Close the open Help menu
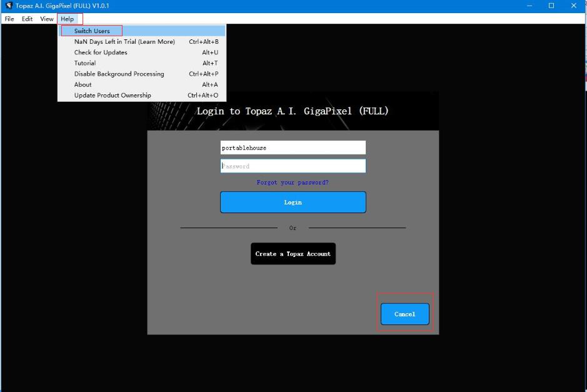The height and width of the screenshot is (392, 587). tap(68, 19)
